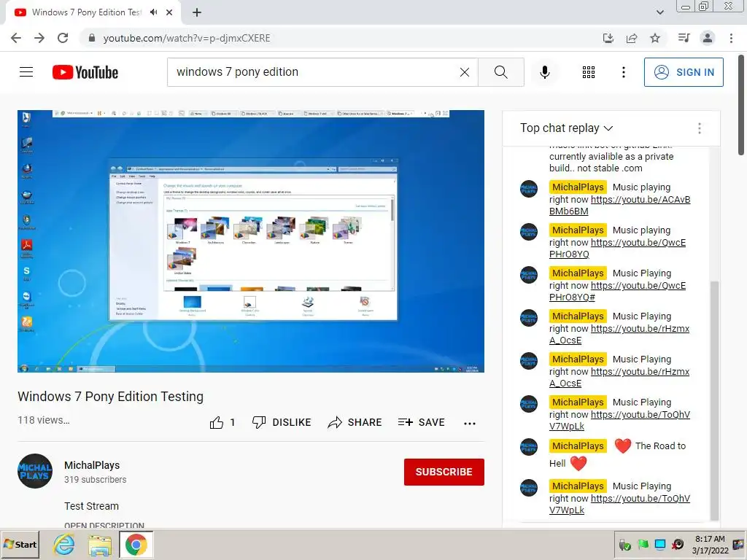Install app icon in address bar
Screen dimensions: 747x560
click(x=608, y=38)
